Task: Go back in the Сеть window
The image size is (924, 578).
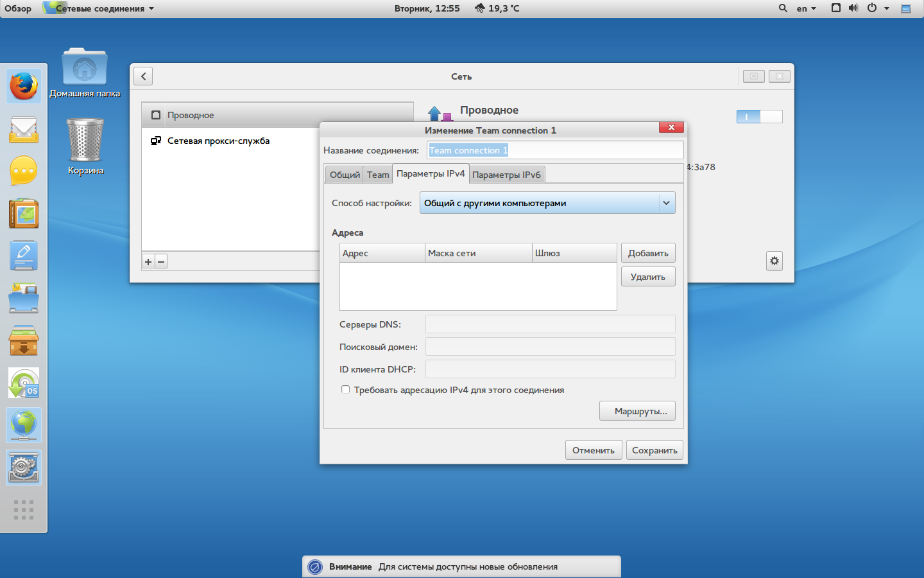Action: 143,76
